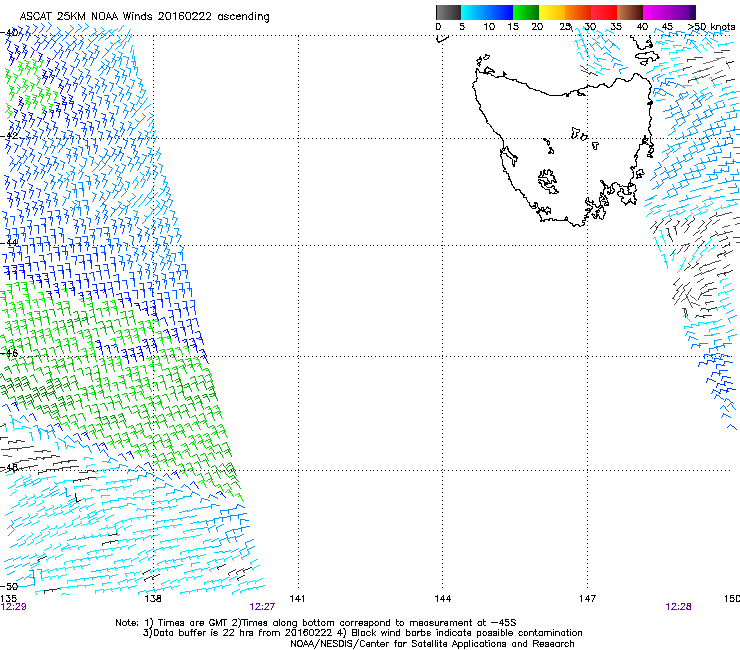
Task: Click the orange 25-30 knots legend segment
Action: click(578, 12)
